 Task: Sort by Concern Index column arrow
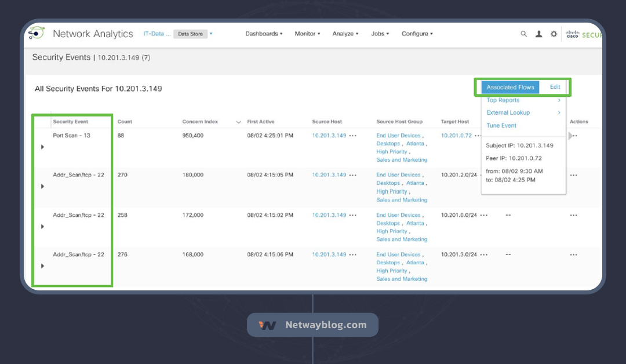238,122
